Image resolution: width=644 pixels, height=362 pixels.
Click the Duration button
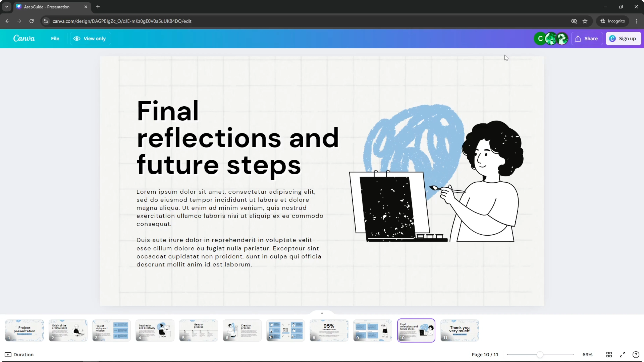click(19, 354)
